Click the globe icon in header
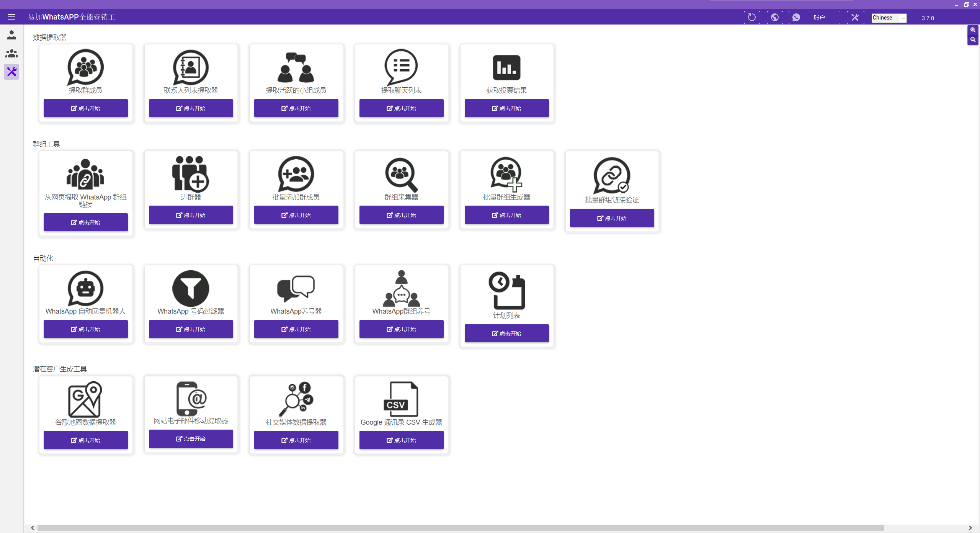980x533 pixels. (775, 17)
